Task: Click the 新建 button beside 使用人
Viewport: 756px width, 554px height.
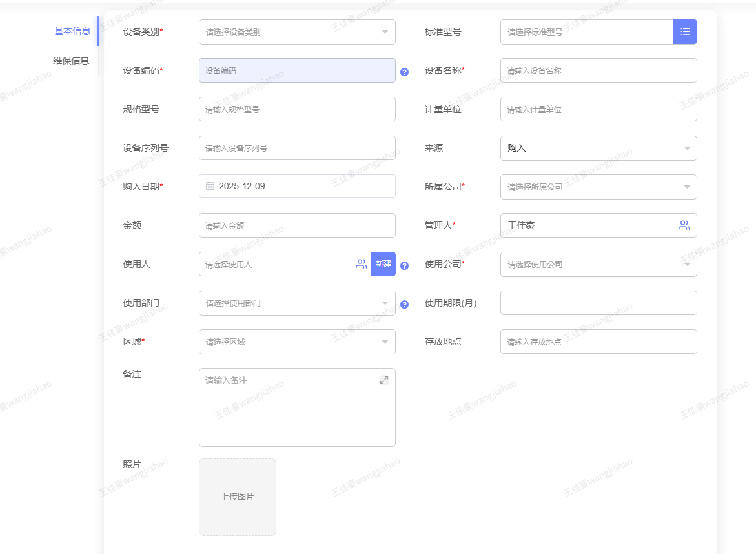Action: tap(383, 264)
